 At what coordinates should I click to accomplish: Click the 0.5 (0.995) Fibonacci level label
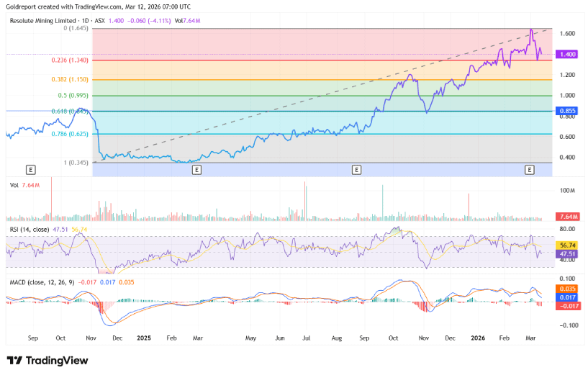pos(73,95)
